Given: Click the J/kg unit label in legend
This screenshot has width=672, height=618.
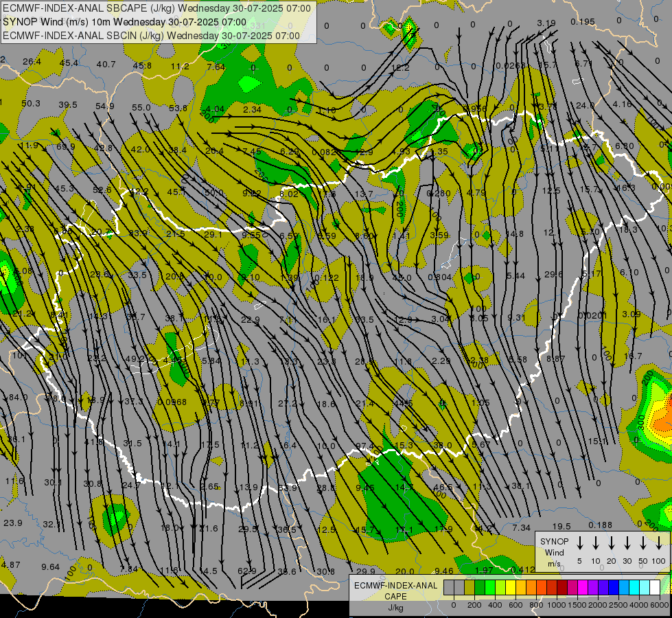Looking at the screenshot, I should pos(395,608).
